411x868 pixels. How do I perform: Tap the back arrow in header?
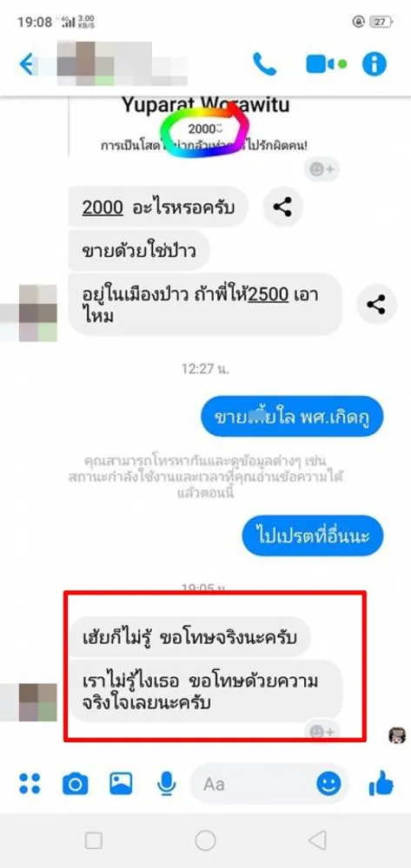[x=26, y=64]
